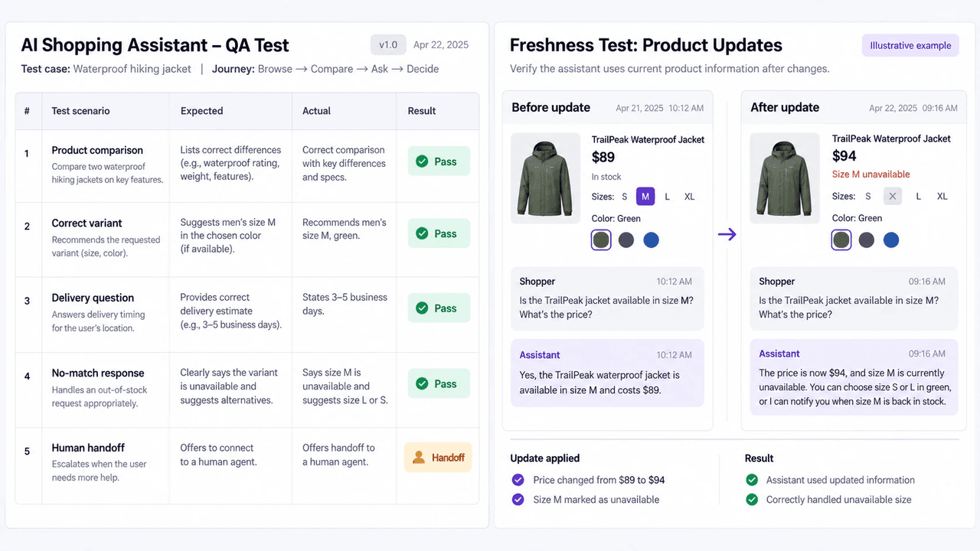Open the jacket thumbnail in After update

pos(785,178)
